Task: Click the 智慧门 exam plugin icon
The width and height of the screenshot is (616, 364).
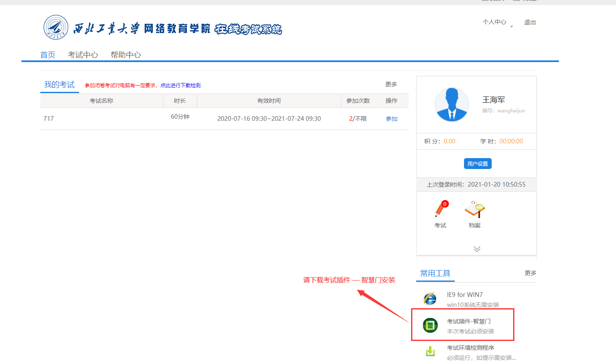Action: coord(430,325)
